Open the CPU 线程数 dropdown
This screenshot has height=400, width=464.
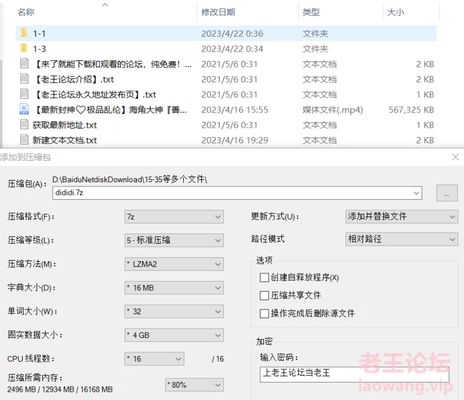154,359
